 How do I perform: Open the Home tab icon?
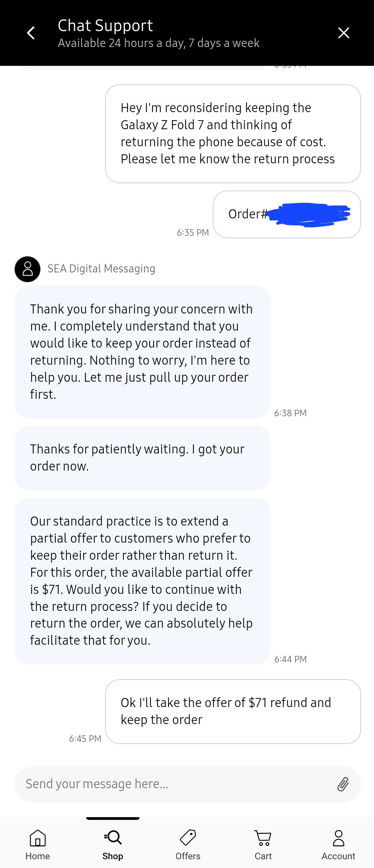38,838
